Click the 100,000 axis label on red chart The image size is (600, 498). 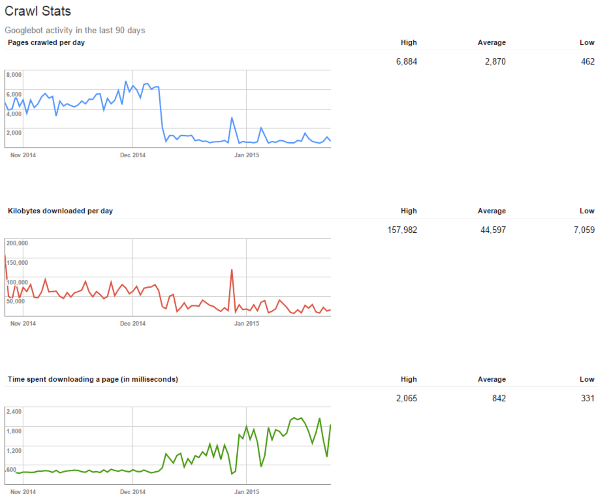17,282
